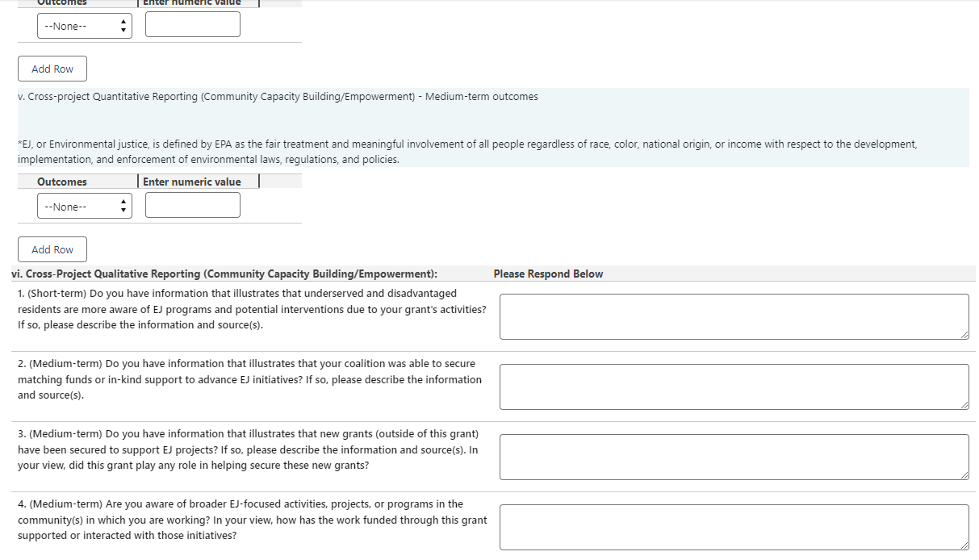Click question 4 text about broader EJ-focused activities

tap(252, 520)
